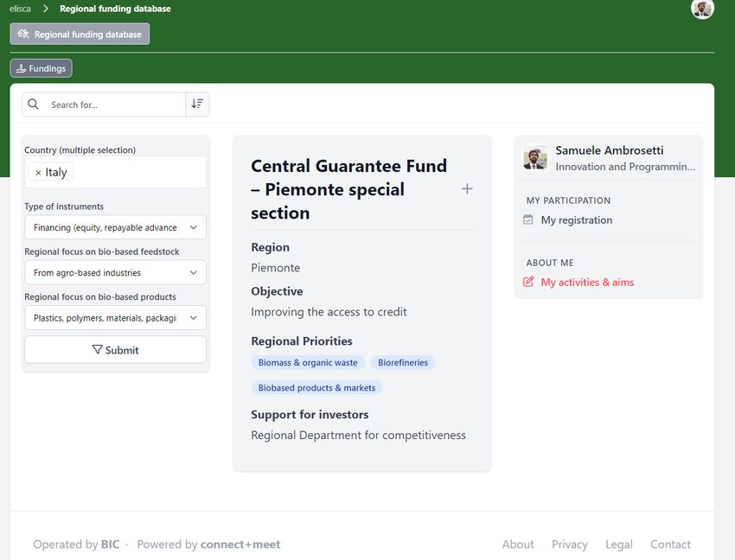Image resolution: width=735 pixels, height=560 pixels.
Task: Click the Search for... input field
Action: [115, 105]
